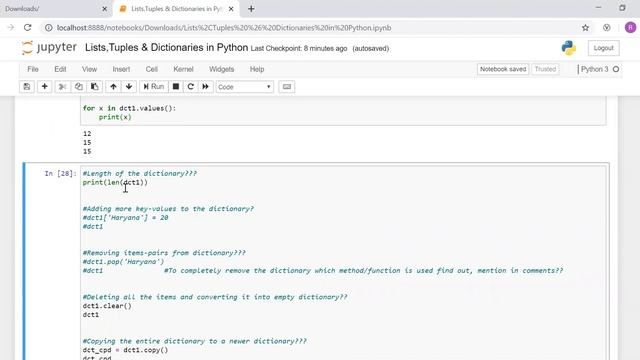
Task: Click the '#Deleting all the items' comment line
Action: [215, 297]
